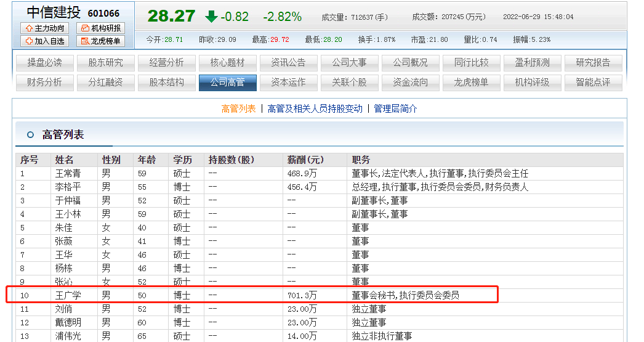This screenshot has width=644, height=342.
Task: Click stock name 中信建投
Action: coord(54,12)
